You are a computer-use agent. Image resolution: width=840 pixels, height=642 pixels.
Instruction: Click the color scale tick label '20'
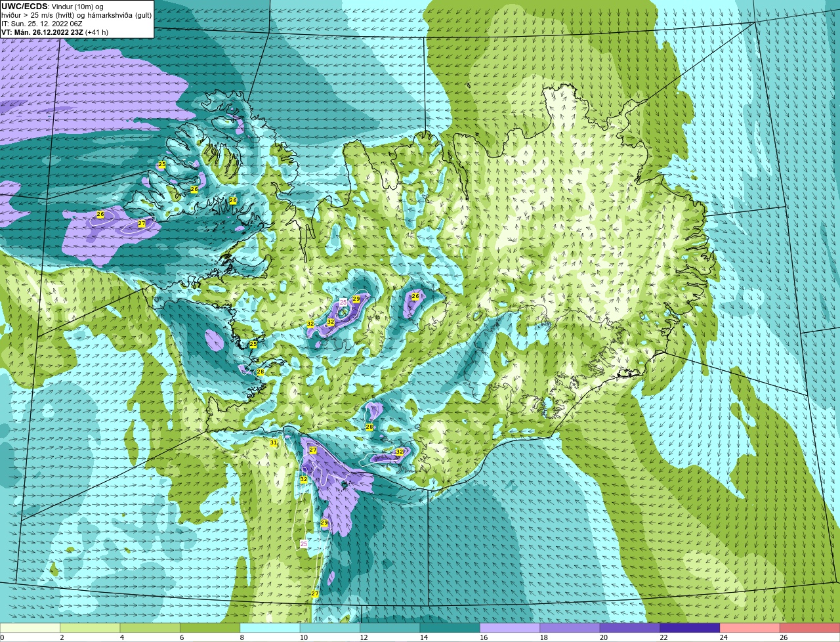coord(603,637)
